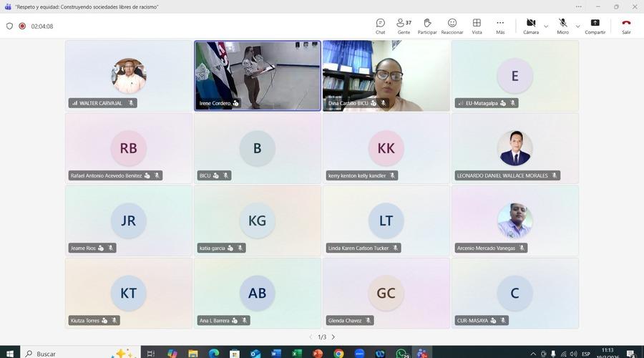Open the Más options menu
Image resolution: width=644 pixels, height=358 pixels.
[500, 26]
